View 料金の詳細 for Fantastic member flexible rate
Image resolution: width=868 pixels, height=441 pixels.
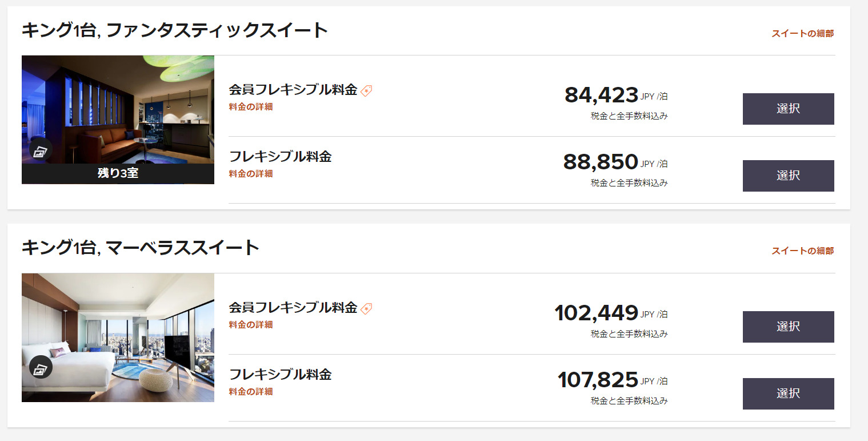[x=251, y=106]
